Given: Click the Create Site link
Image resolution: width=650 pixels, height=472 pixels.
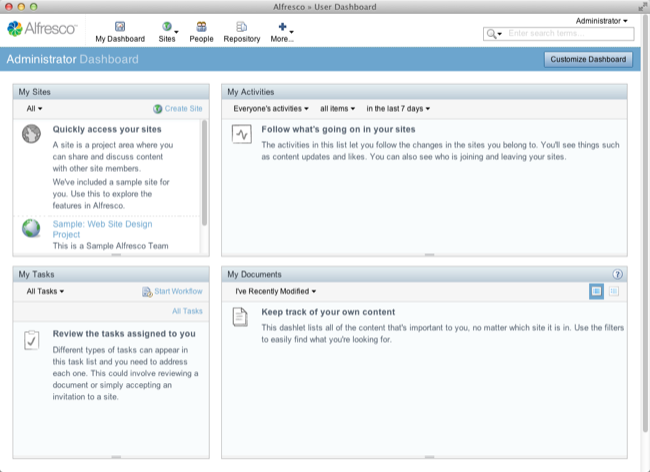Looking at the screenshot, I should tap(183, 109).
